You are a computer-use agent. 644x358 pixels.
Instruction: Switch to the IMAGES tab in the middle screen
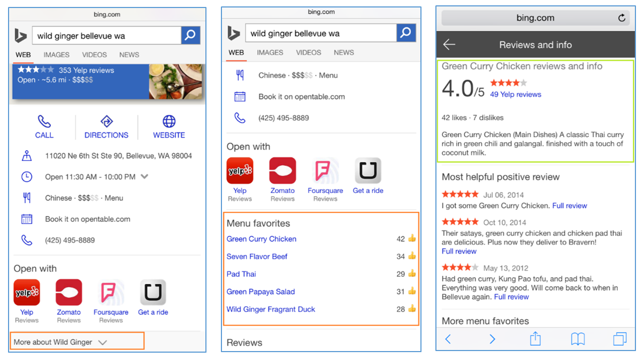click(x=270, y=52)
